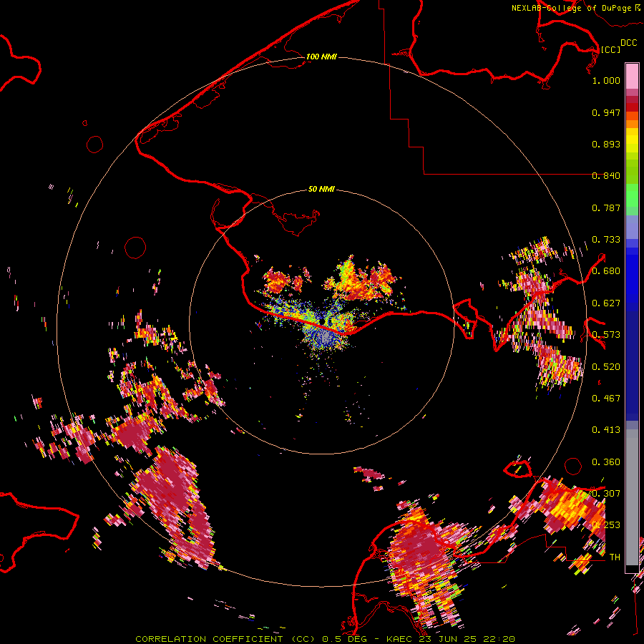Click the 100 NMI range ring label
Viewport: 644px width, 644px height.
click(x=321, y=57)
